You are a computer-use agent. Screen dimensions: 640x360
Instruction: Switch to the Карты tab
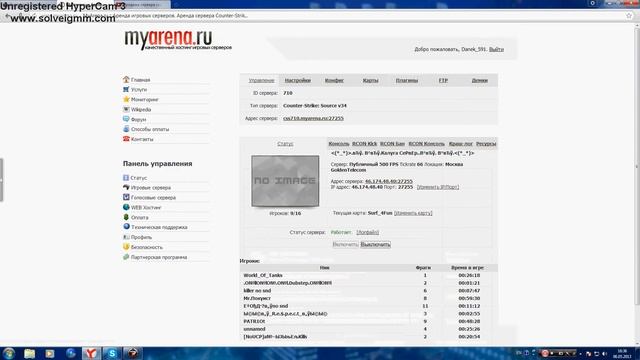click(x=371, y=80)
